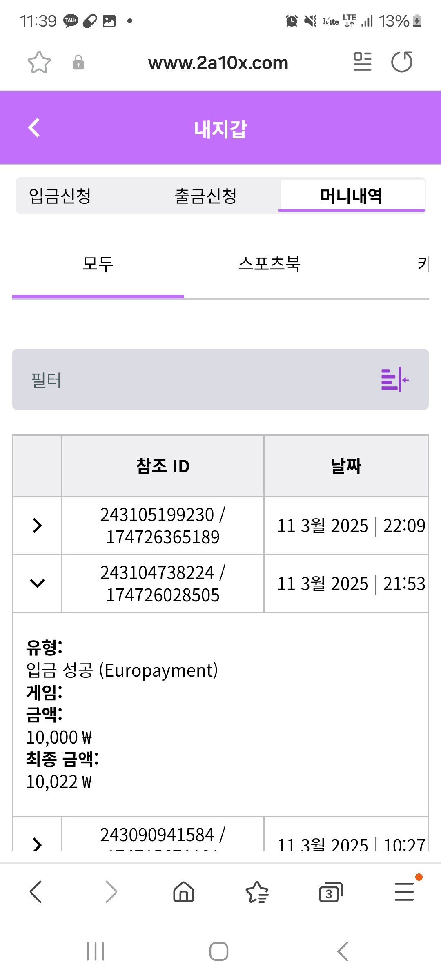The height and width of the screenshot is (980, 441).
Task: Open the browser hamburger menu
Action: 404,891
